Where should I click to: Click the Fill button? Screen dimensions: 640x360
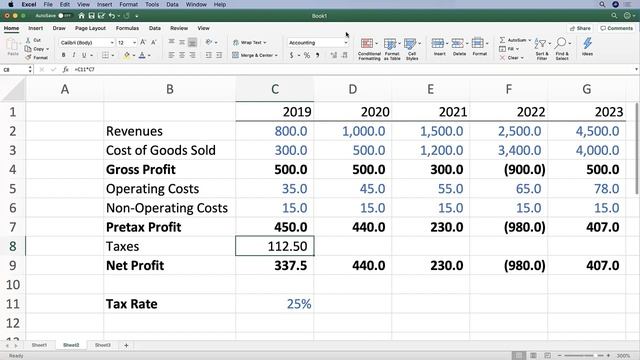(x=509, y=49)
